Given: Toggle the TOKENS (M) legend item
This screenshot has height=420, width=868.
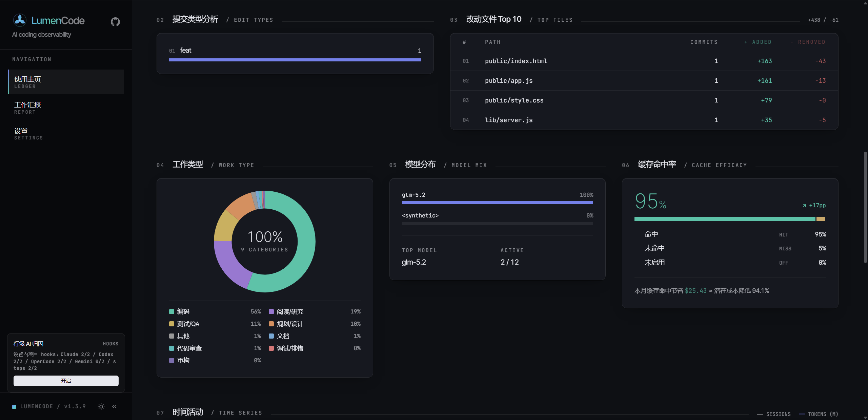Looking at the screenshot, I should 819,414.
